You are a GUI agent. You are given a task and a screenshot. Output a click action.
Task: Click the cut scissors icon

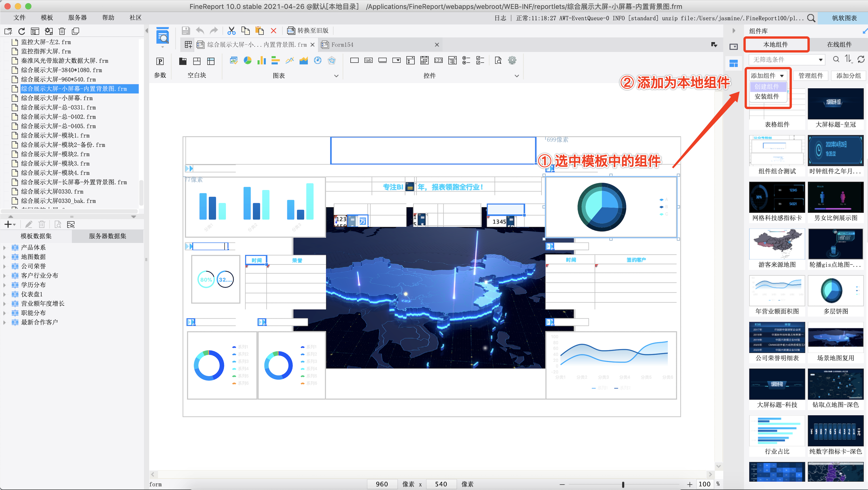pos(232,31)
